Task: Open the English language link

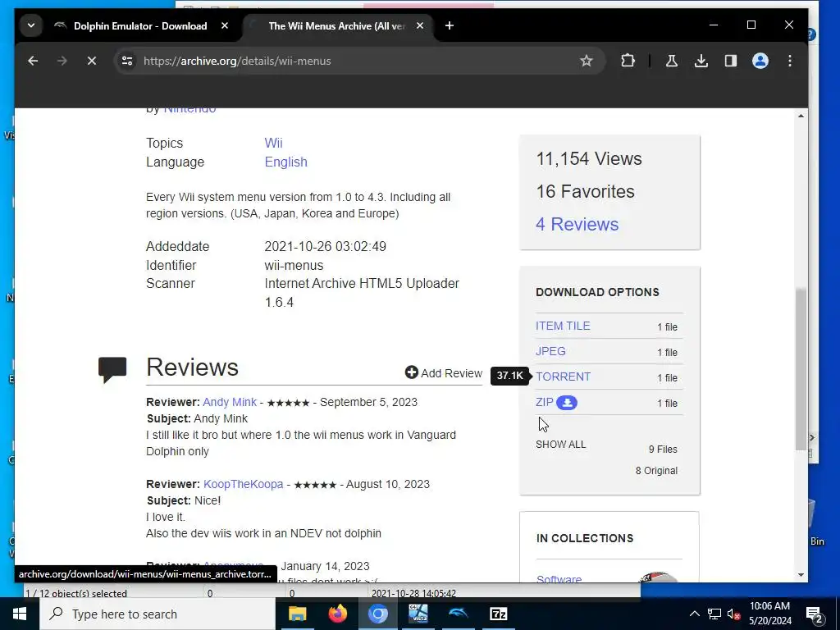Action: [285, 162]
